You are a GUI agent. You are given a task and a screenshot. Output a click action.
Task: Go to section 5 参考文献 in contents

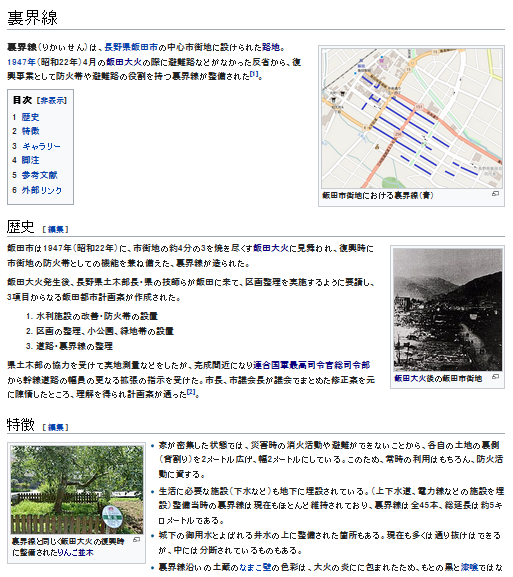tap(39, 175)
